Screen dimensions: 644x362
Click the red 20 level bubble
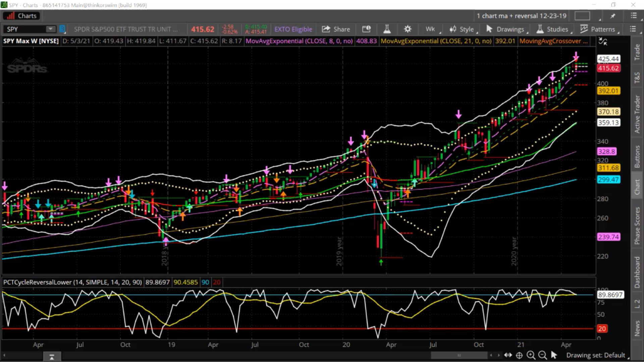(602, 328)
